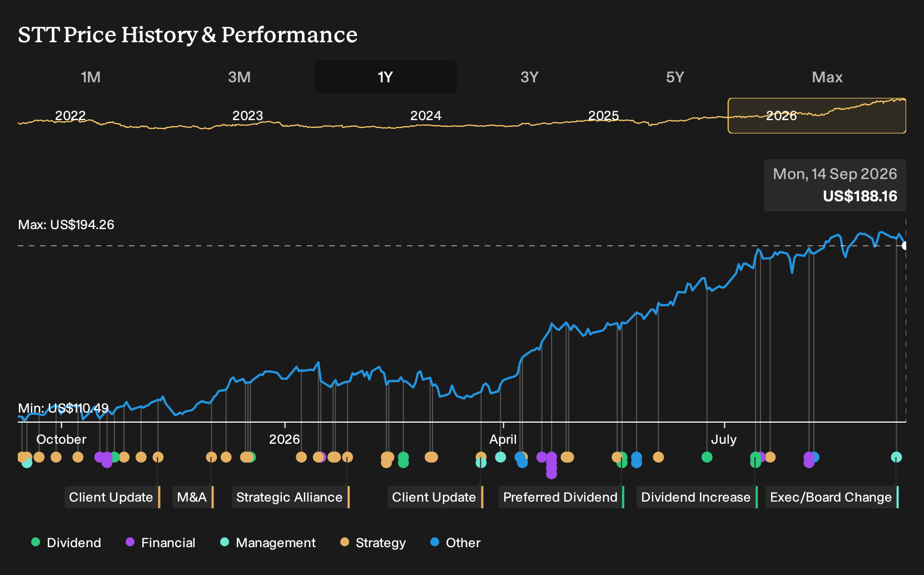Image resolution: width=924 pixels, height=575 pixels.
Task: Open the Strategic Alliance event label
Action: (x=291, y=497)
